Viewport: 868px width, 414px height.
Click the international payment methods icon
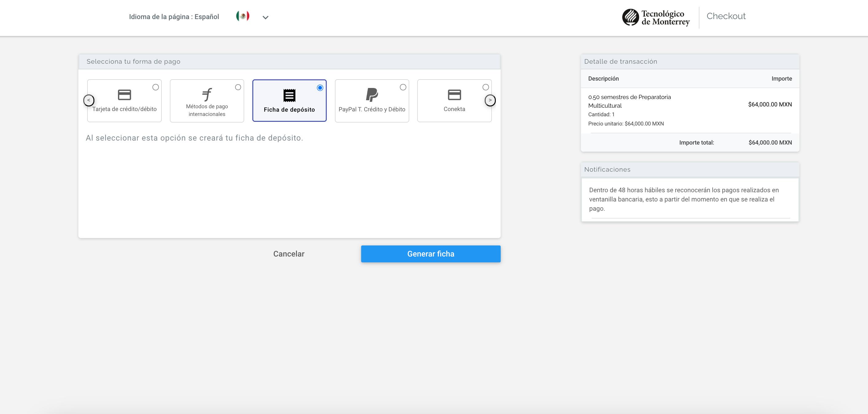[x=207, y=94]
